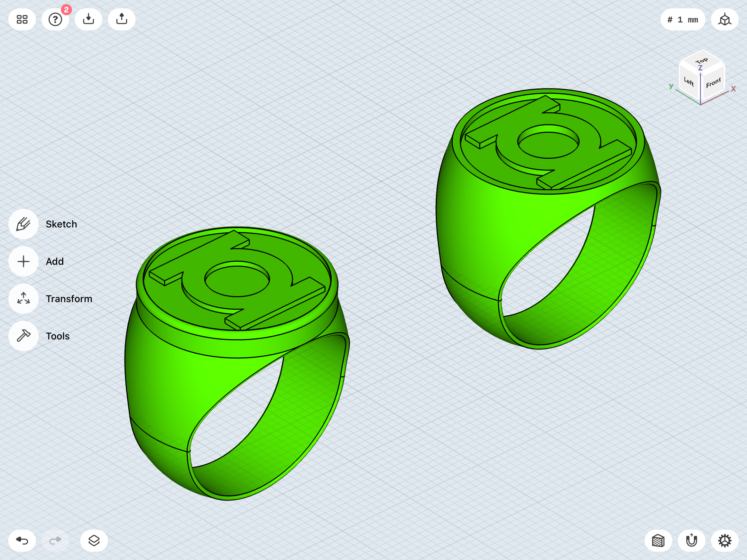Click the Add plus icon
The height and width of the screenshot is (560, 747).
(x=24, y=261)
